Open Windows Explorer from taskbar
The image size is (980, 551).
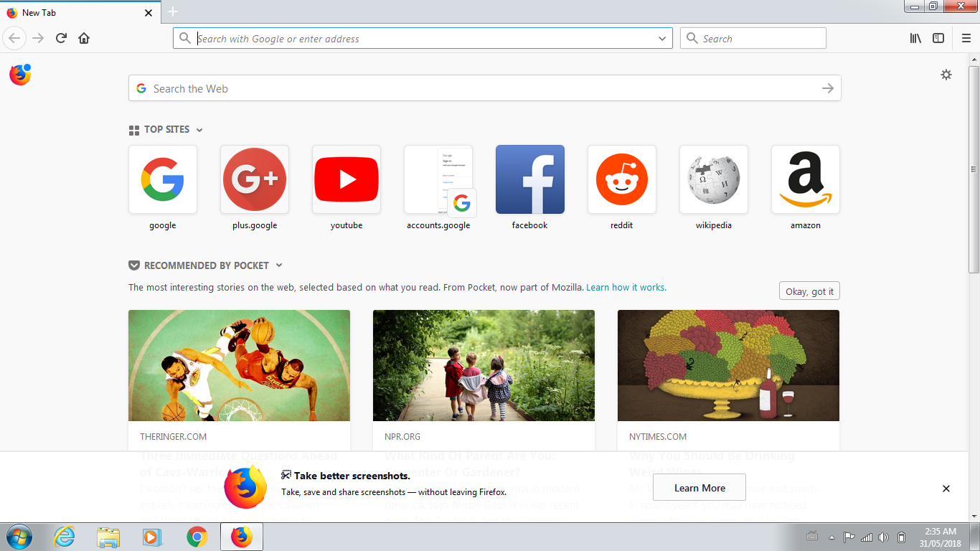tap(108, 537)
